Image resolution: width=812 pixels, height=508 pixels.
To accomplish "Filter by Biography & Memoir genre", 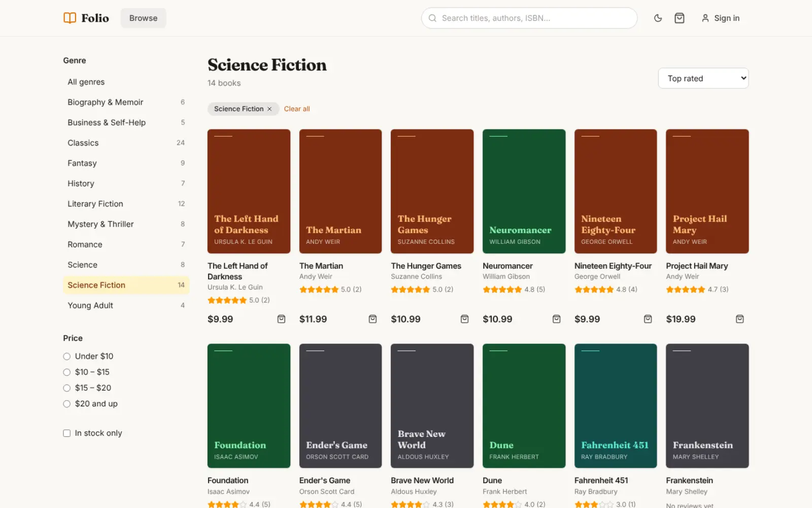I will (126, 102).
